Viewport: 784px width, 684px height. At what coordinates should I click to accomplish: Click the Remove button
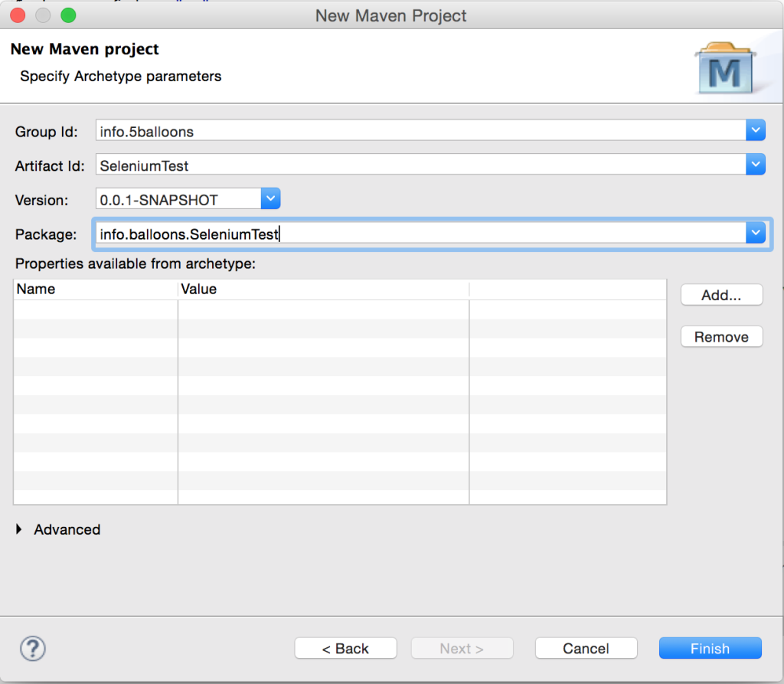tap(721, 337)
